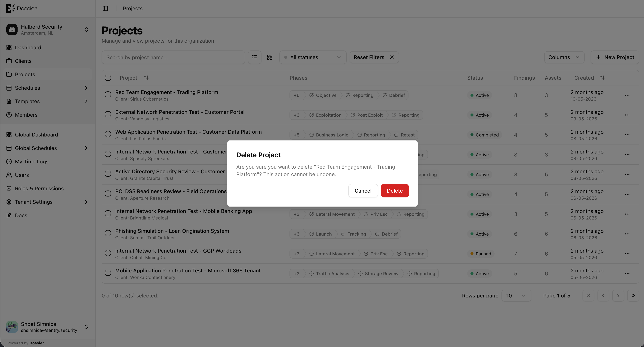The image size is (644, 347).
Task: Sort by the Project column arrows
Action: pos(146,78)
